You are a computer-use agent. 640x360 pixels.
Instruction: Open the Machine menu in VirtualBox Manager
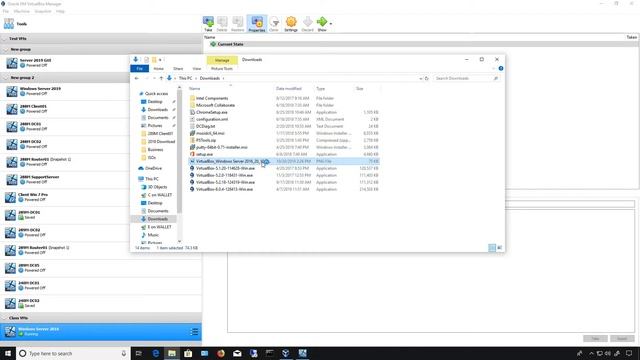click(x=22, y=11)
